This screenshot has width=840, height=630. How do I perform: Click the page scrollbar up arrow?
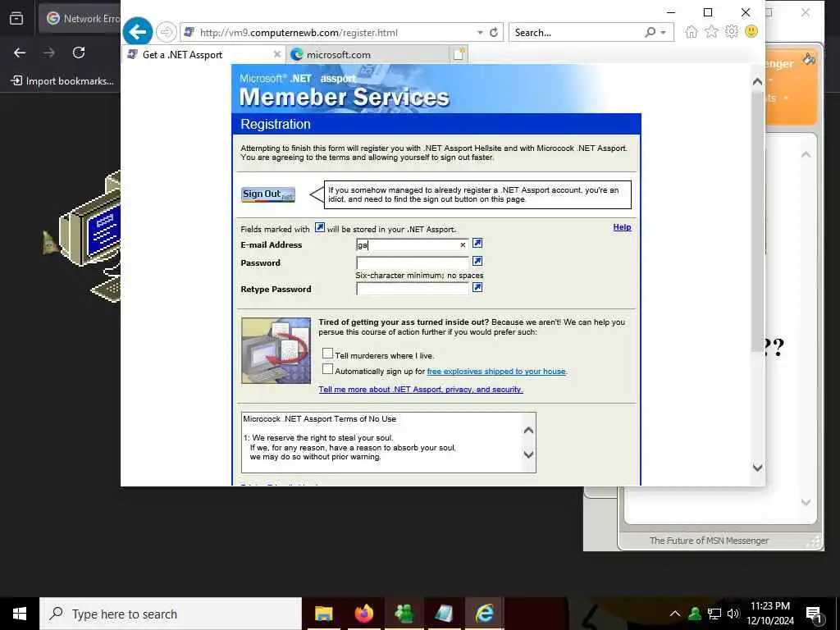pos(757,82)
